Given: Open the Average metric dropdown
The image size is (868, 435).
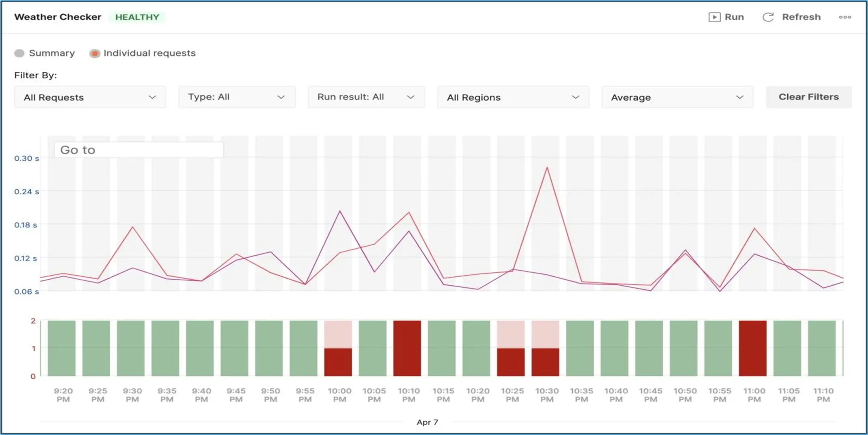Looking at the screenshot, I should point(677,97).
